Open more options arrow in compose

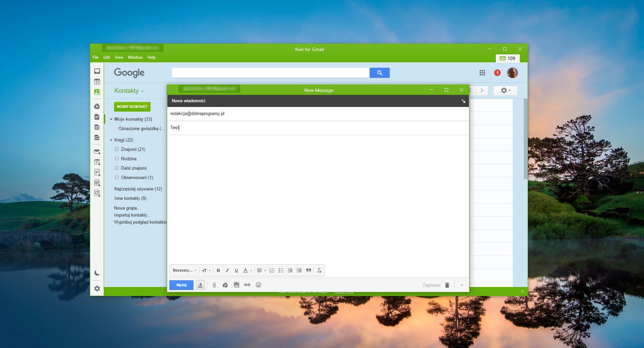[462, 285]
